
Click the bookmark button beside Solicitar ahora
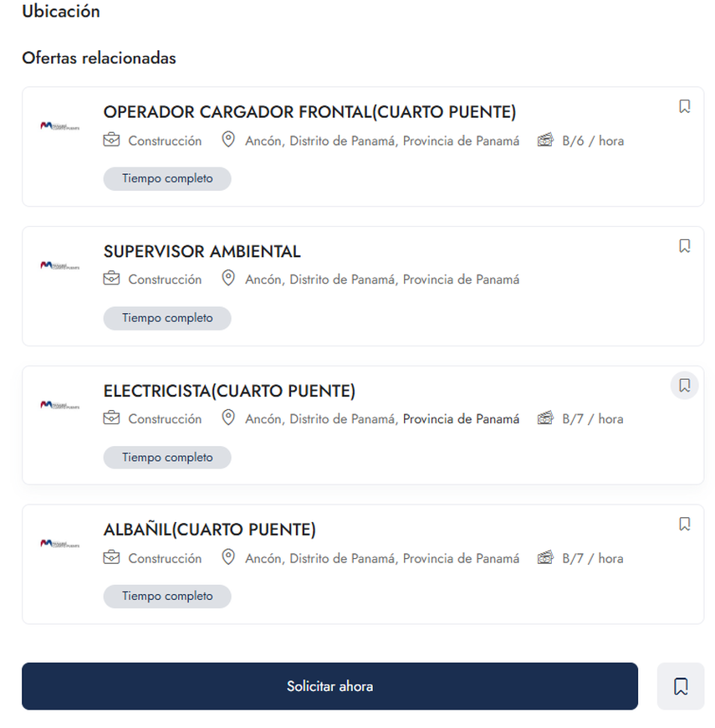point(681,686)
